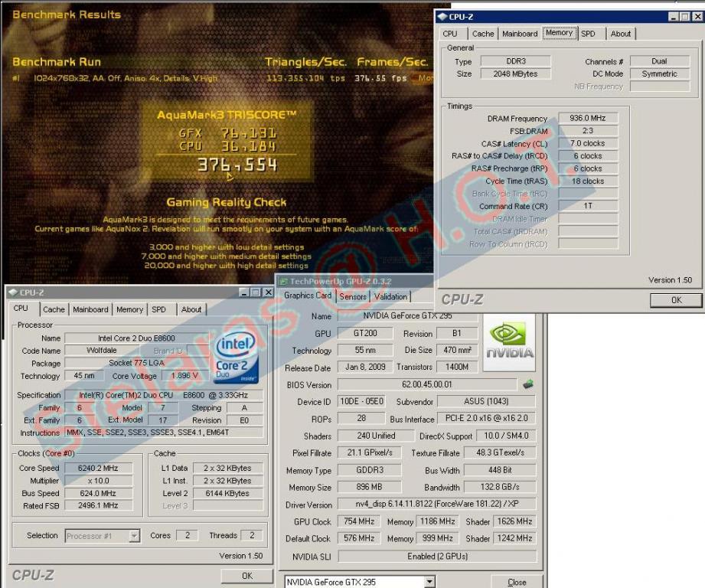Switch to CPU tab in Memory-timings CPU-Z window

pos(449,34)
